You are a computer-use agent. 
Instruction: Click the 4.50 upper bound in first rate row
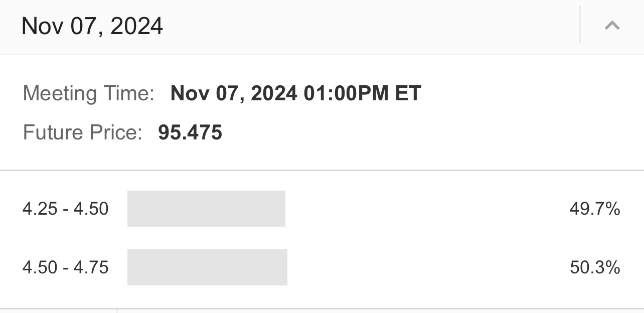(x=91, y=209)
